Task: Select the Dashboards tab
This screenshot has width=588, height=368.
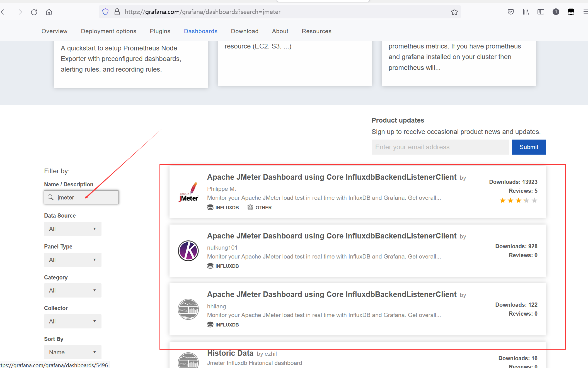Action: (200, 31)
